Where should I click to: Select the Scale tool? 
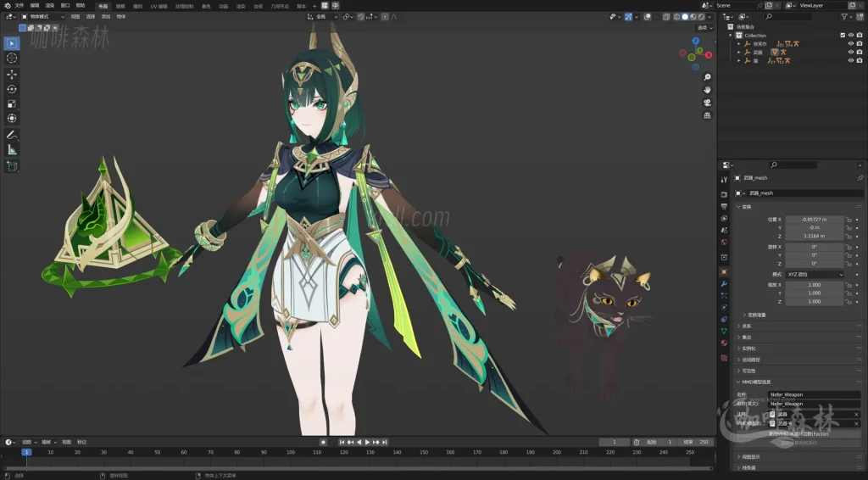pos(12,104)
